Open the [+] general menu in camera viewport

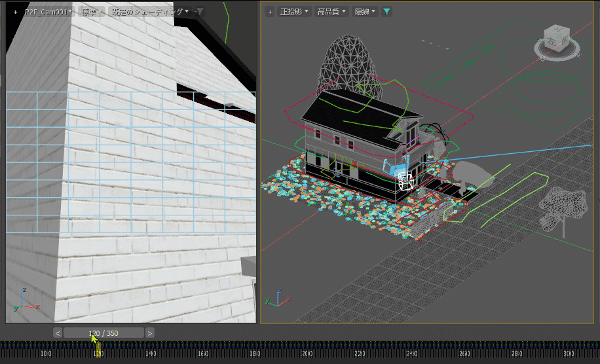pos(15,12)
